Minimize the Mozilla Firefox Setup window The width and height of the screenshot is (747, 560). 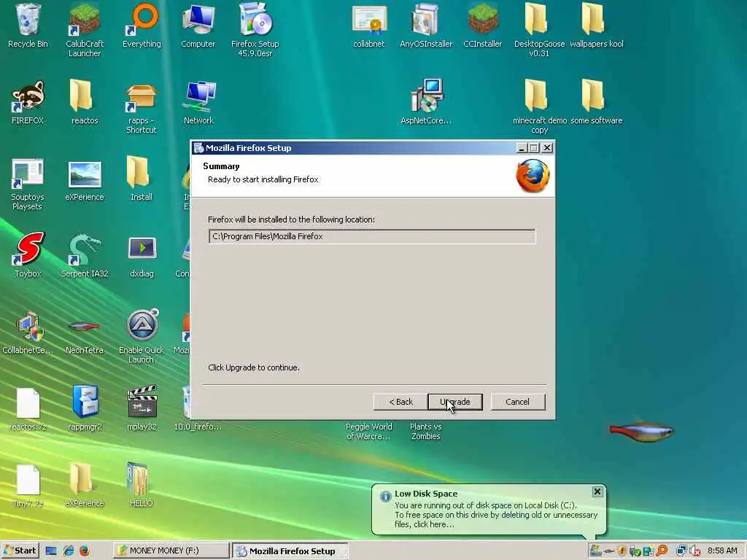tap(522, 148)
